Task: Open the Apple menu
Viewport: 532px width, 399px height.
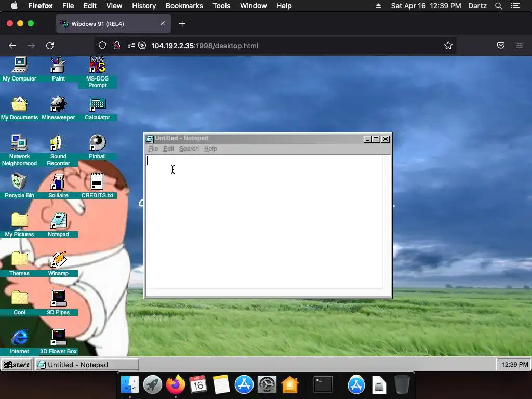Action: [14, 5]
